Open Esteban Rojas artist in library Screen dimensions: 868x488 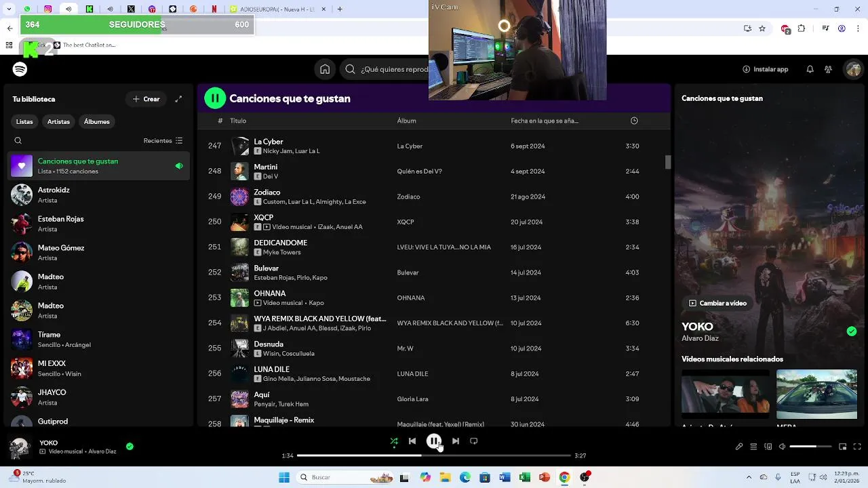pyautogui.click(x=99, y=224)
